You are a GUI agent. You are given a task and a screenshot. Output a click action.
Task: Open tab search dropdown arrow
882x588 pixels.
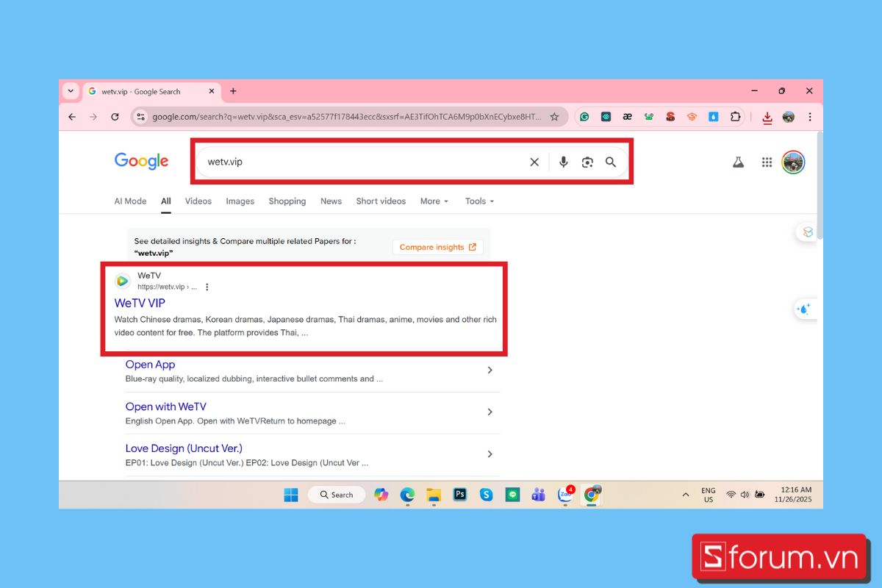[71, 91]
